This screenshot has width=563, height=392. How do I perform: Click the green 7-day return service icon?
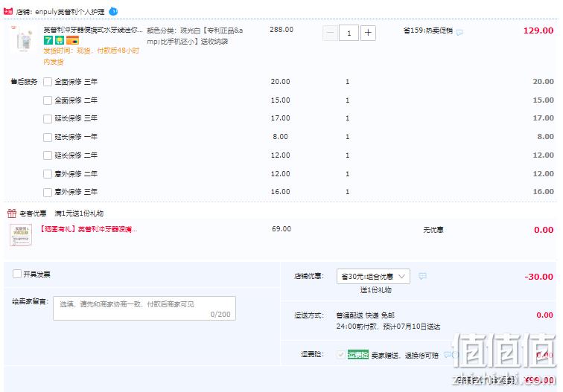coord(48,40)
